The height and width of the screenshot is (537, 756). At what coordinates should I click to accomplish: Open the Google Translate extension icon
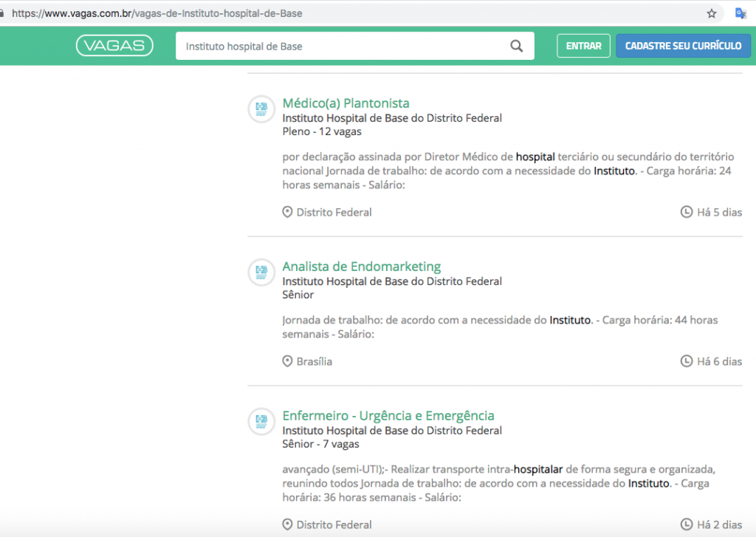point(740,13)
